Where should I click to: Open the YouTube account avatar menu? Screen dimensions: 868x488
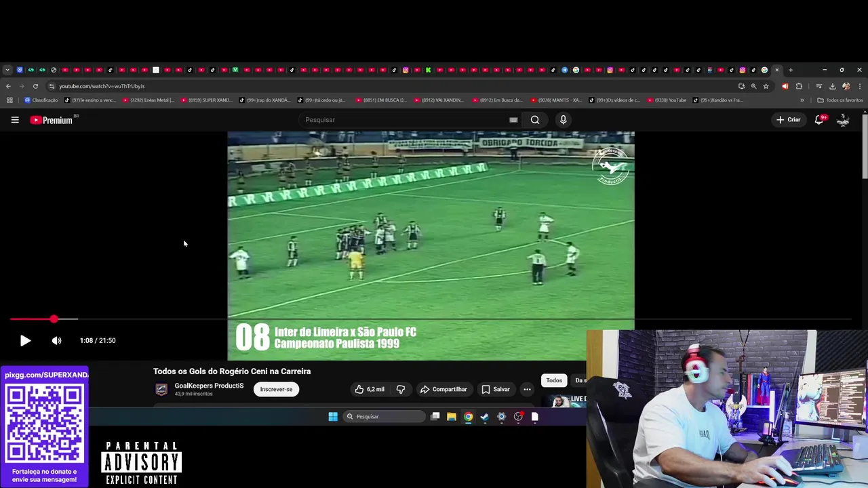pyautogui.click(x=843, y=120)
